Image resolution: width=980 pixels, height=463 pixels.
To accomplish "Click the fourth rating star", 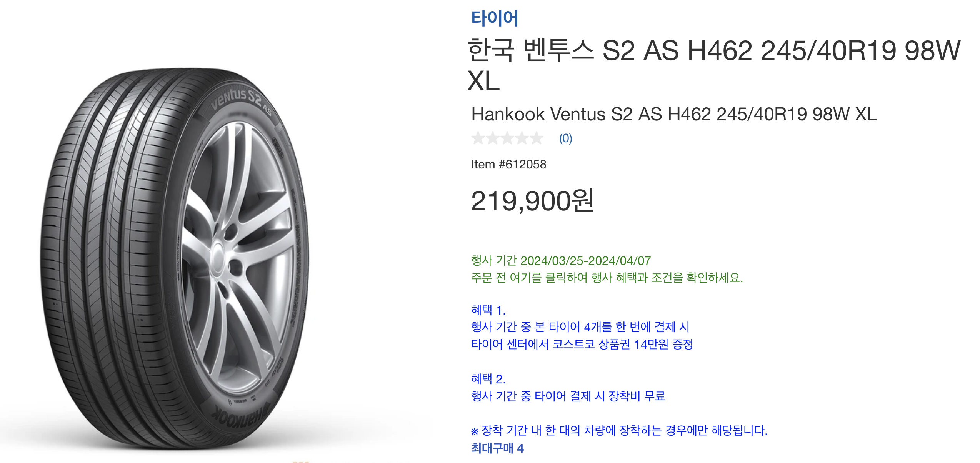I will tap(522, 138).
